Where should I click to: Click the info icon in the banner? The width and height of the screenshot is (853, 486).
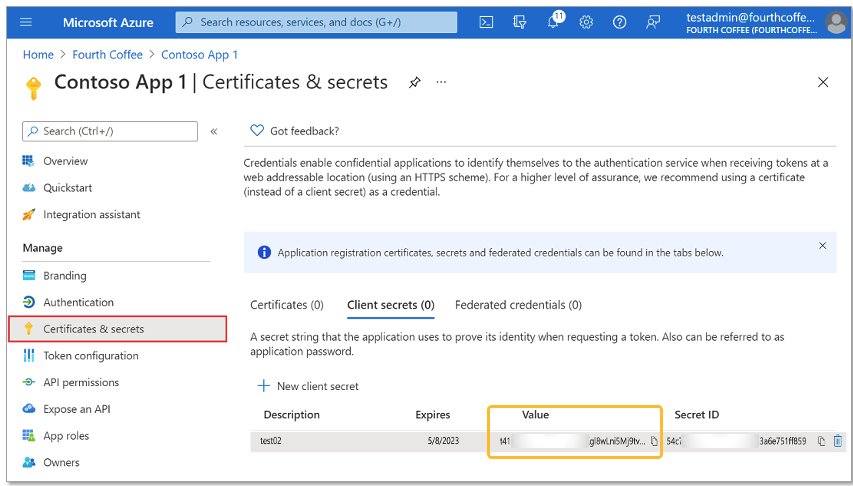point(264,253)
